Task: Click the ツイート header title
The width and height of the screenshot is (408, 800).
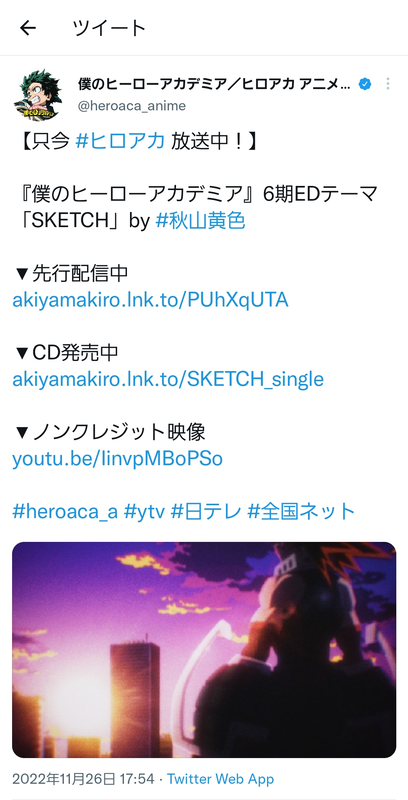Action: coord(110,28)
